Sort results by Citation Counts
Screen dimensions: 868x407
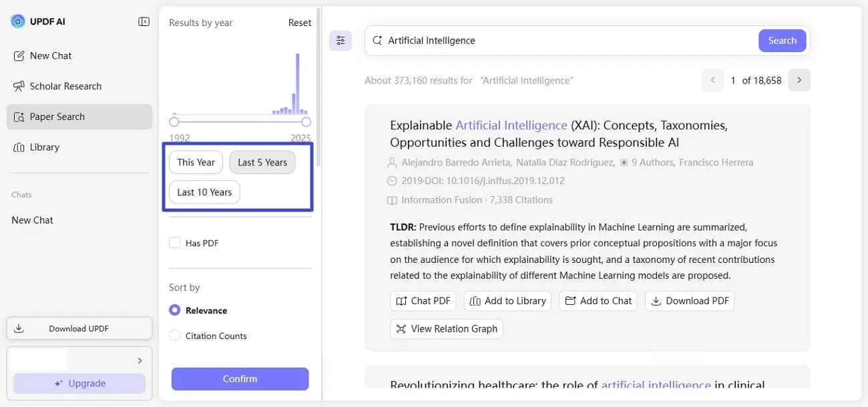[x=175, y=336]
